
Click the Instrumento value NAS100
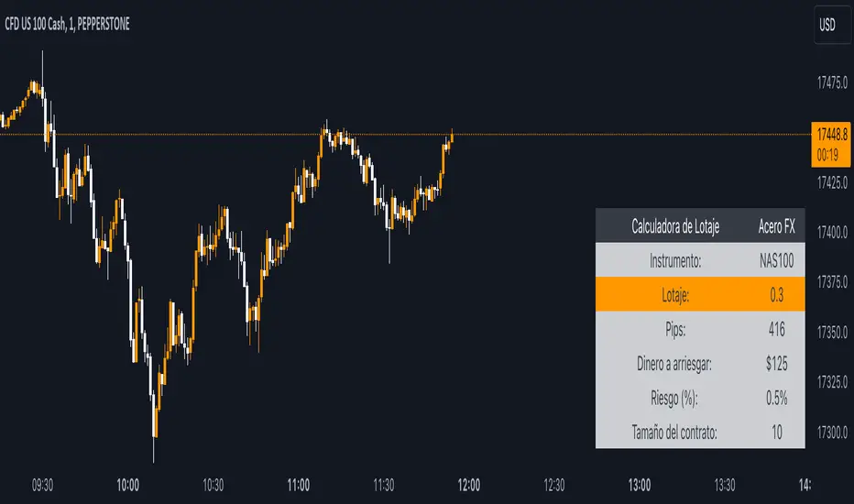tap(776, 261)
